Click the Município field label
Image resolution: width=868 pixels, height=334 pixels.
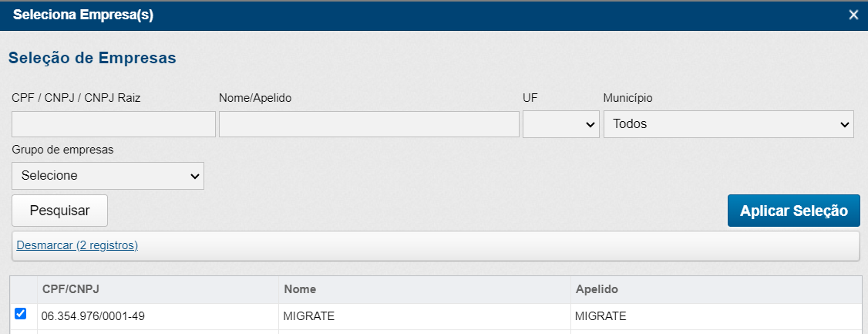click(627, 98)
